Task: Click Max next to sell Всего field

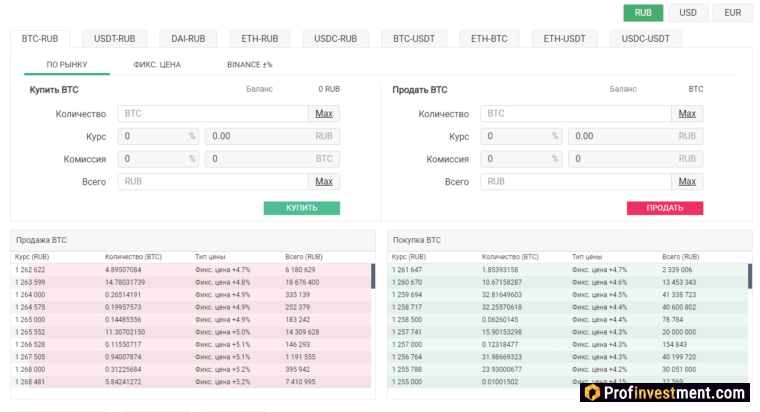Action: click(687, 182)
